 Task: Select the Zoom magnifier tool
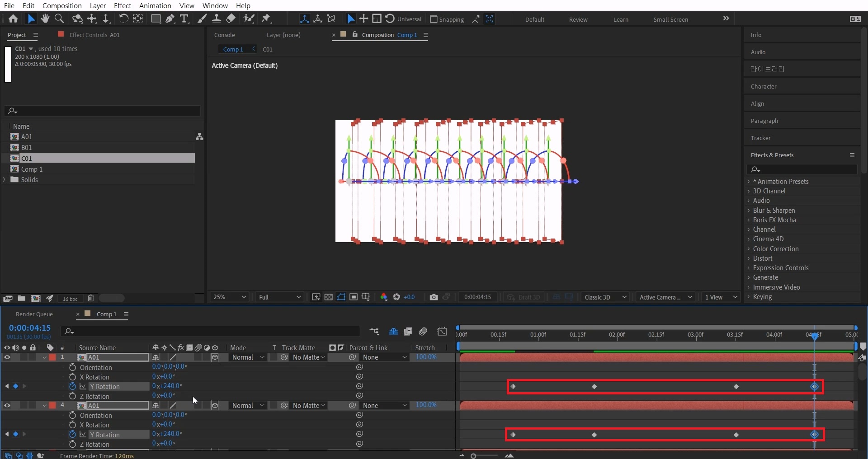coord(59,19)
